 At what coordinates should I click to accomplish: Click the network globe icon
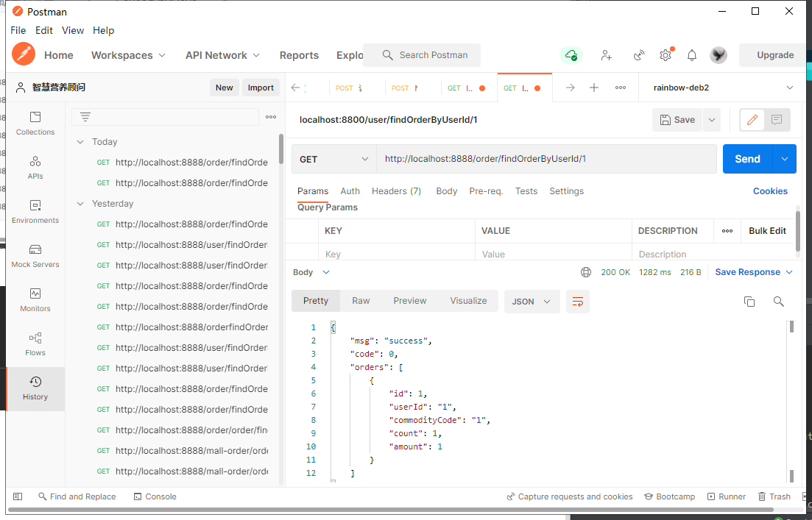586,272
